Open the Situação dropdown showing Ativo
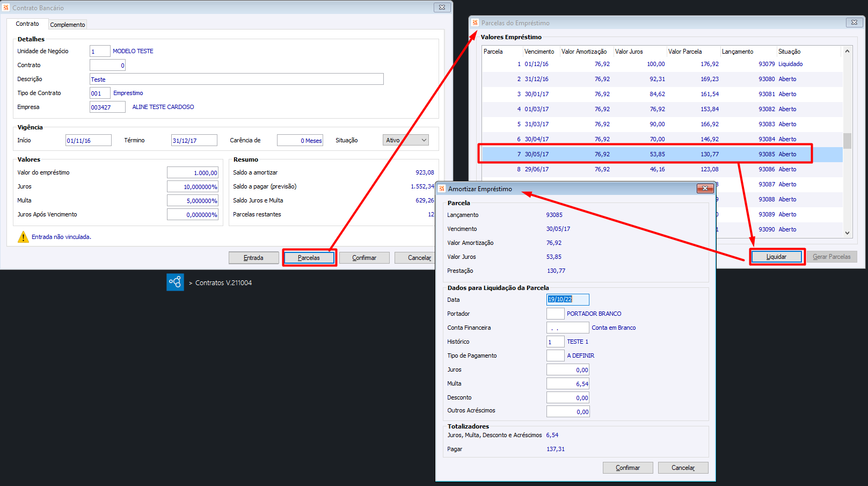The image size is (868, 486). pos(406,140)
